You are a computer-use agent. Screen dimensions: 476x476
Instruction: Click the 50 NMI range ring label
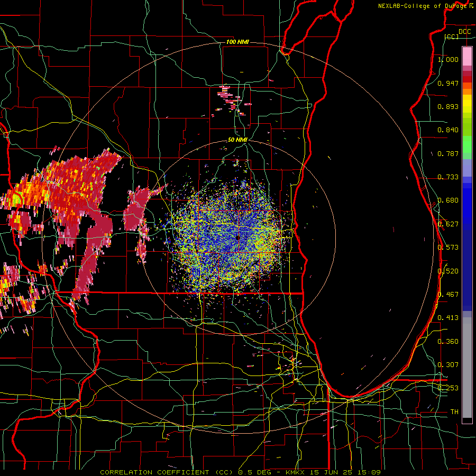click(x=237, y=140)
